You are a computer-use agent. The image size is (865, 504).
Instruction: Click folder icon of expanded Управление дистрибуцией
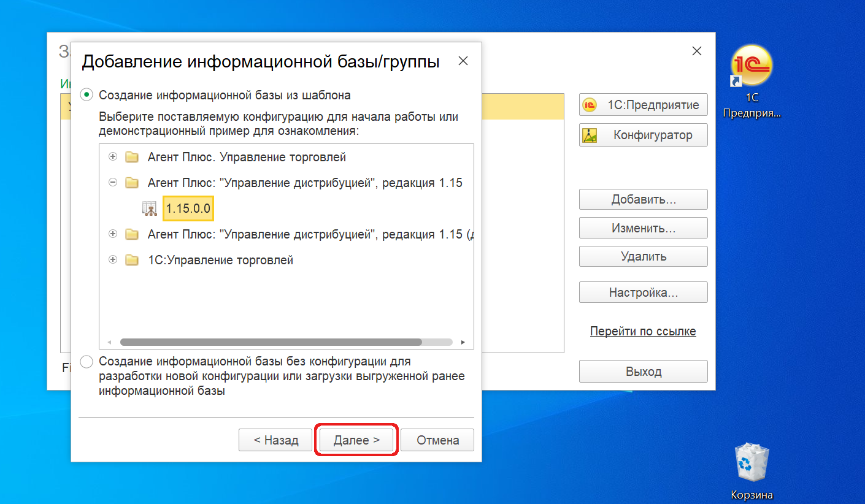point(131,183)
